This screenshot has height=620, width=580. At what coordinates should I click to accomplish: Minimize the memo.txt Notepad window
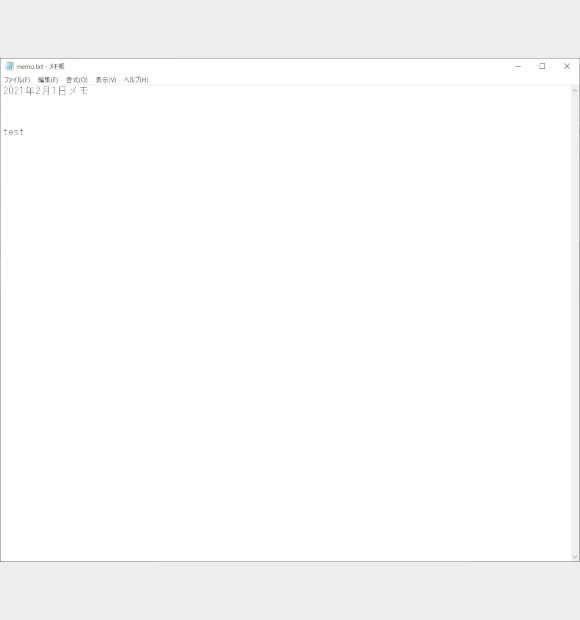click(x=518, y=66)
